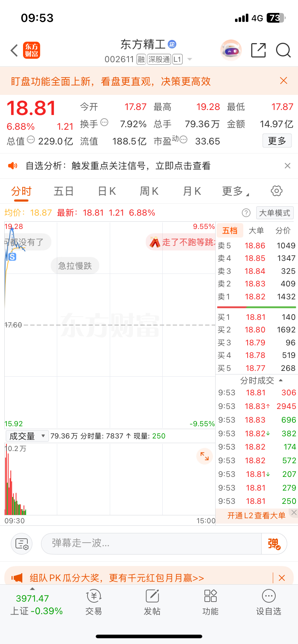Expand the 更多 chart period menu
Screen dimensions: 298x644
[235, 191]
